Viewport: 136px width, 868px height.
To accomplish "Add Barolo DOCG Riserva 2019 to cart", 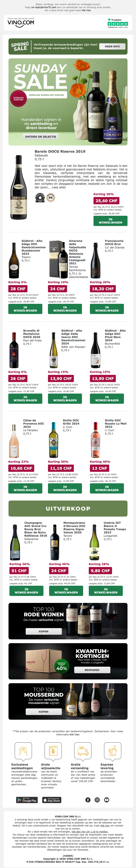I will (110, 221).
